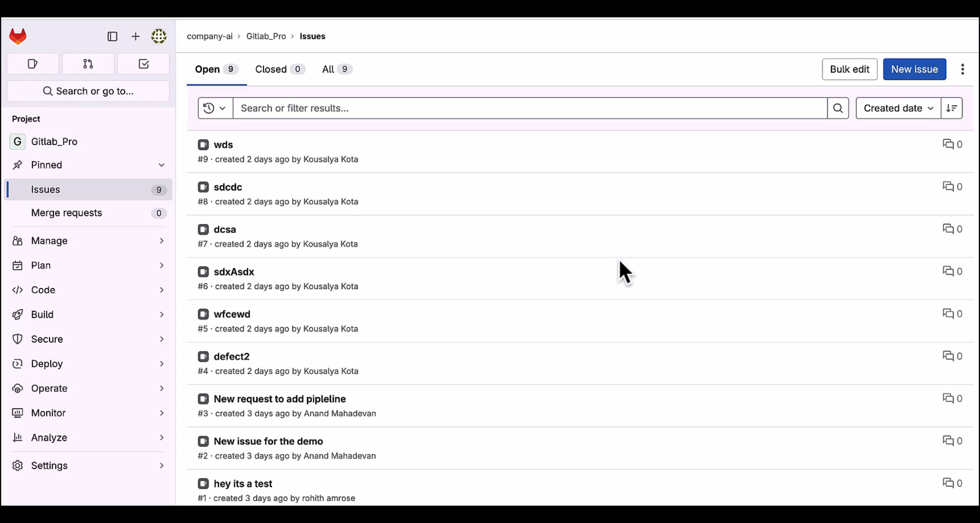
Task: Expand the Settings menu
Action: (x=88, y=466)
